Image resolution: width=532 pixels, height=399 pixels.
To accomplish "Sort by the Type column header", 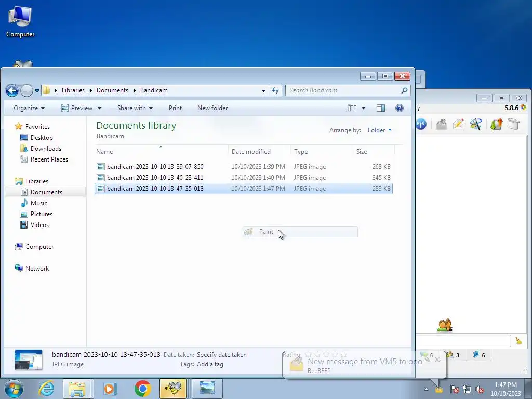I will (x=322, y=151).
